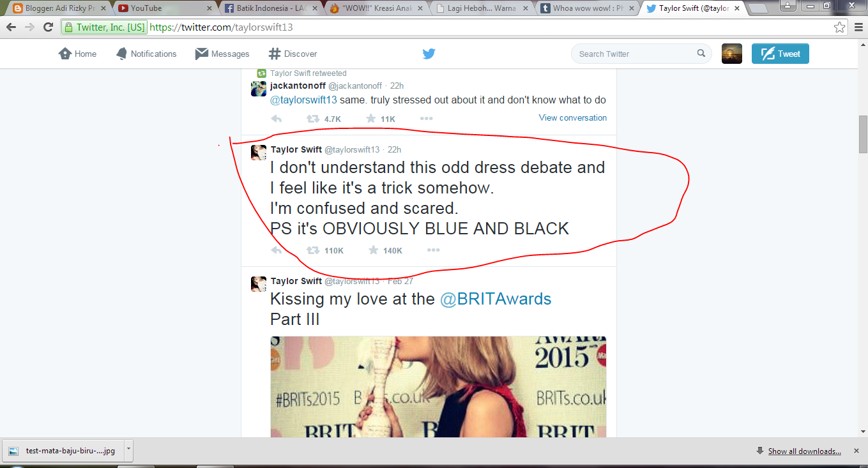Reply to jackantonoff tweet

tap(277, 119)
